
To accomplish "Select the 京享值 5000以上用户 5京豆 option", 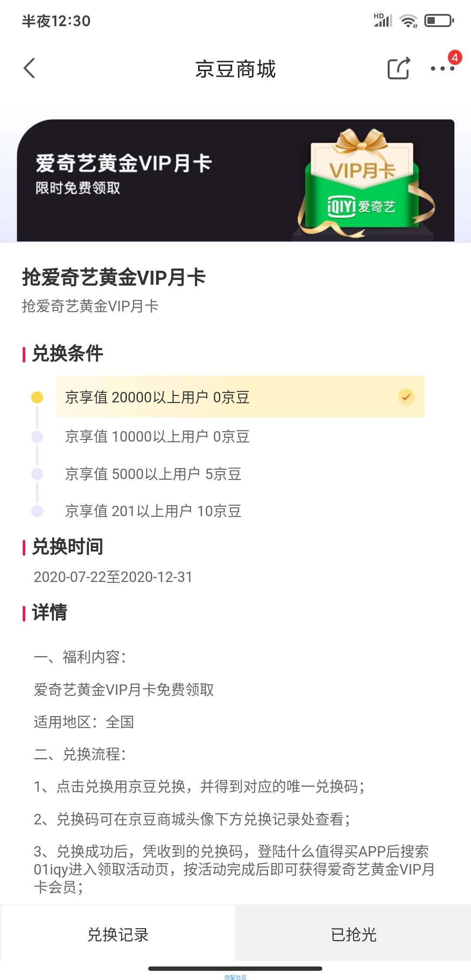I will [x=153, y=474].
